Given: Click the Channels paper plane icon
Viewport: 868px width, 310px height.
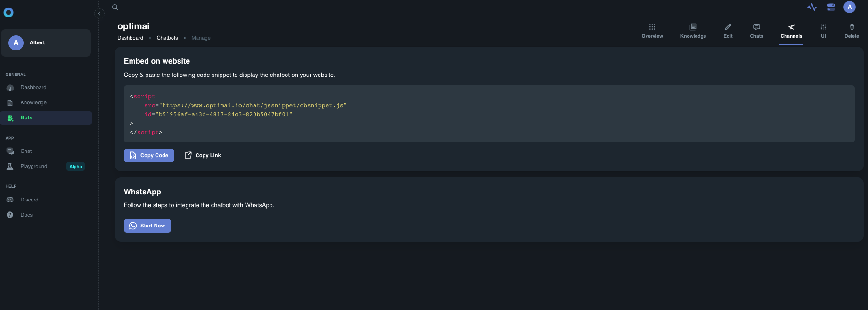Looking at the screenshot, I should coord(792,27).
